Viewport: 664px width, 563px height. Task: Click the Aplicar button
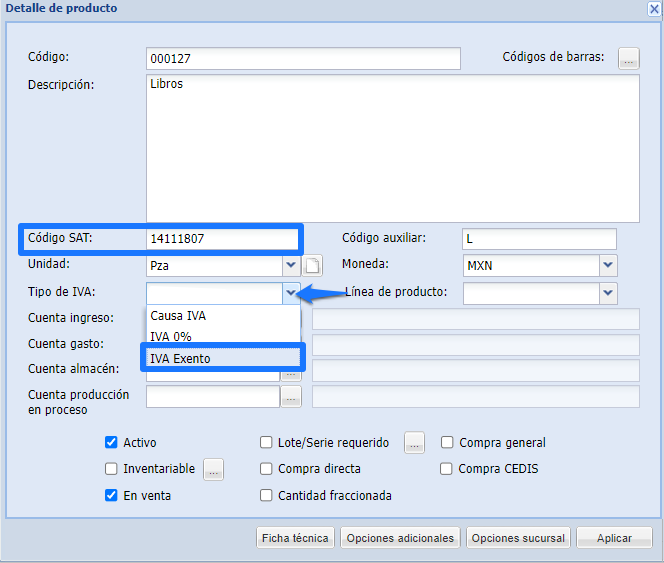pyautogui.click(x=614, y=538)
